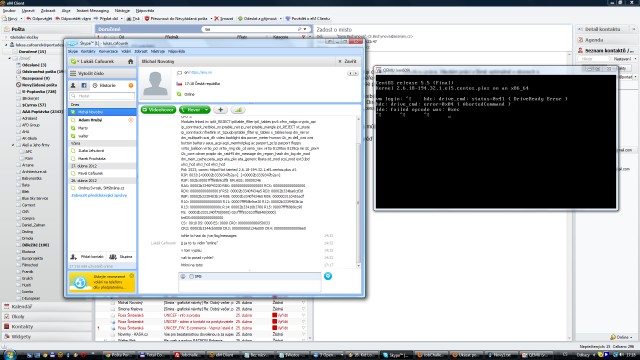This screenshot has width=640, height=360.
Task: Open Skype menu in Skype window
Action: coord(73,51)
